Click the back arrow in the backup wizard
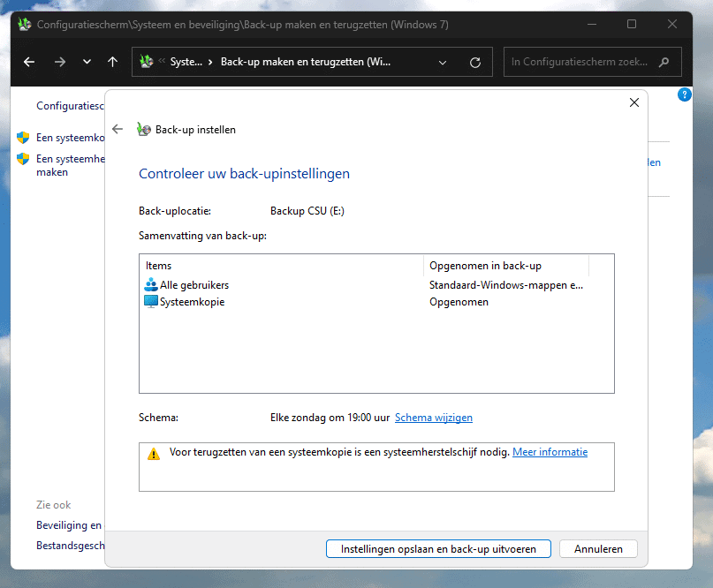713x588 pixels. pyautogui.click(x=118, y=129)
